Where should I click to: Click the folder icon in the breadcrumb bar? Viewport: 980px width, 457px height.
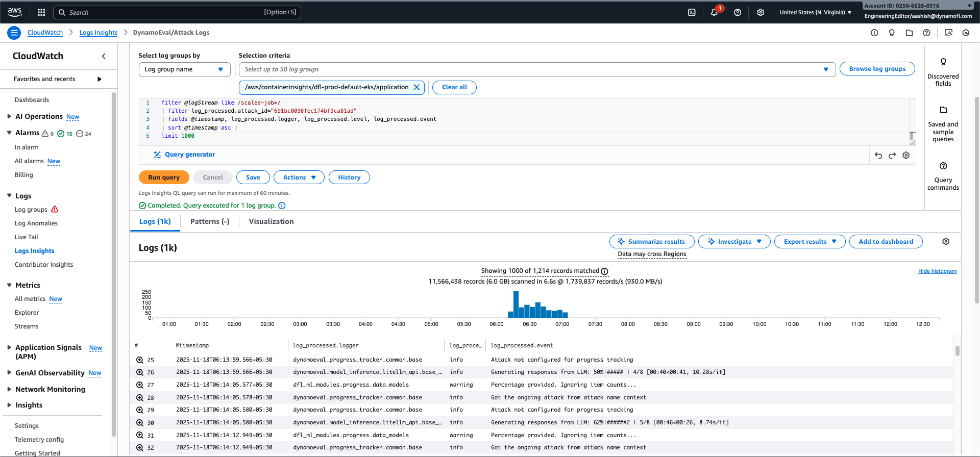909,33
